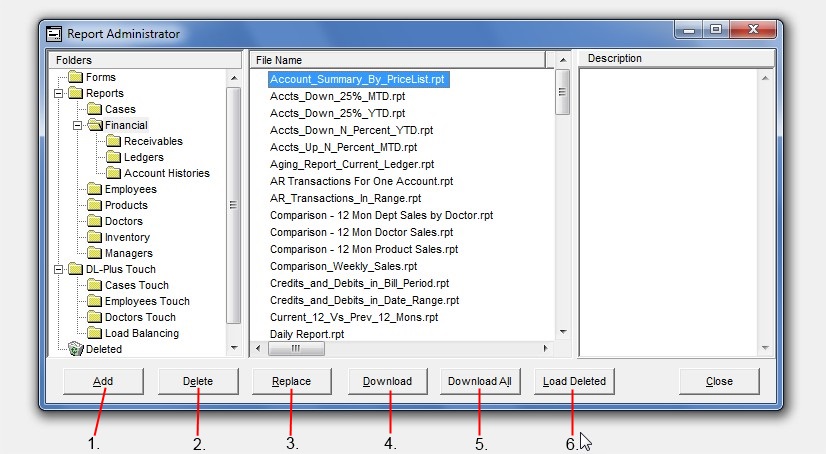Viewport: 826px width, 454px height.
Task: Click the Receivables folder icon
Action: click(113, 141)
